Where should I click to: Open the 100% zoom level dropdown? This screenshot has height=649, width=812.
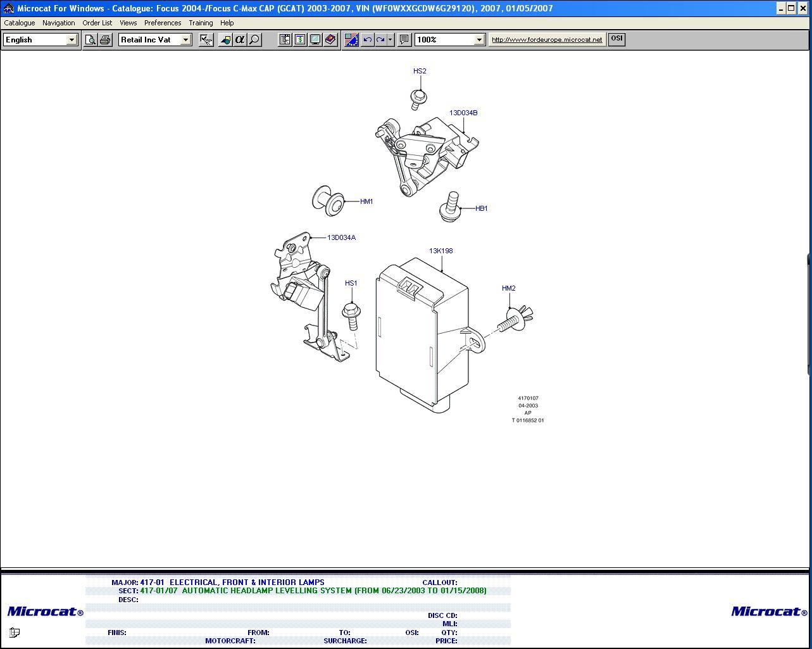[479, 40]
